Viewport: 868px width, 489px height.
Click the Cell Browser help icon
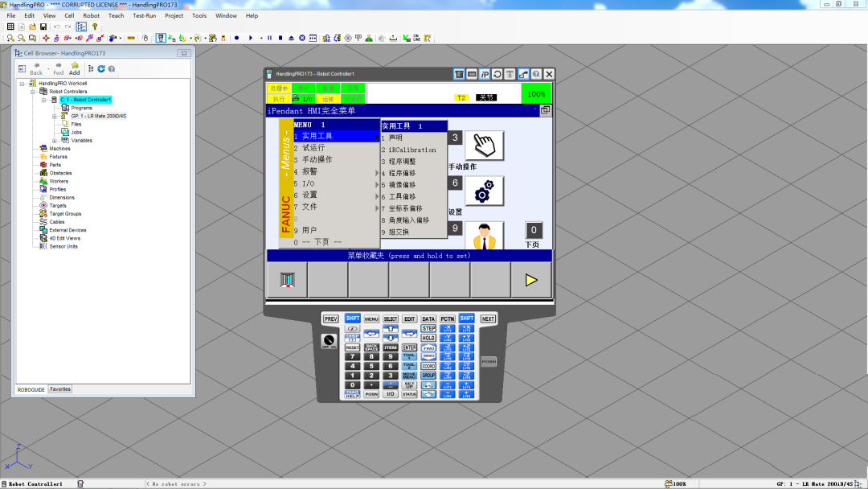[112, 68]
